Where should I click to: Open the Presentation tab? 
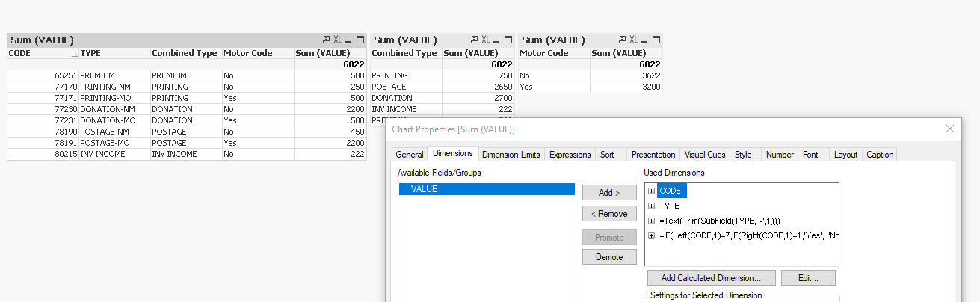pos(653,155)
